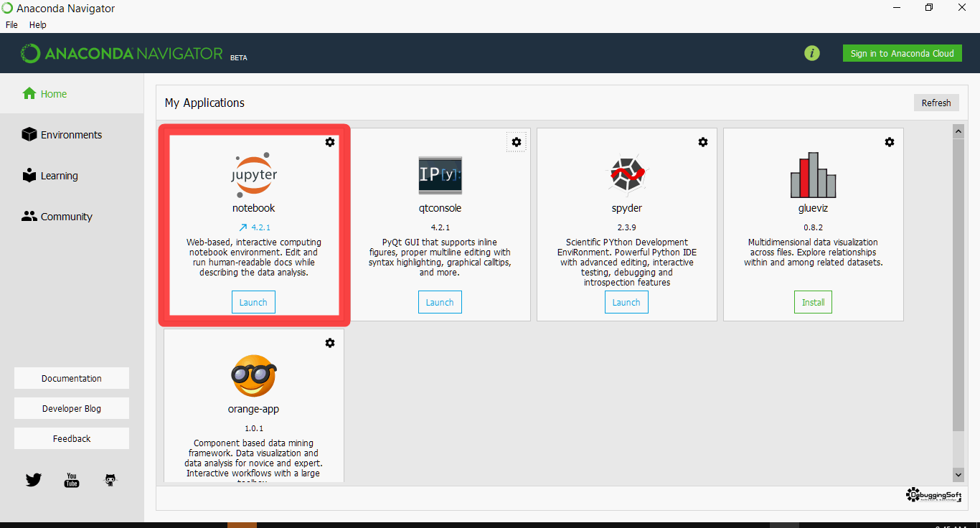Open the qtconsole settings gear menu
The image size is (980, 528).
point(517,142)
